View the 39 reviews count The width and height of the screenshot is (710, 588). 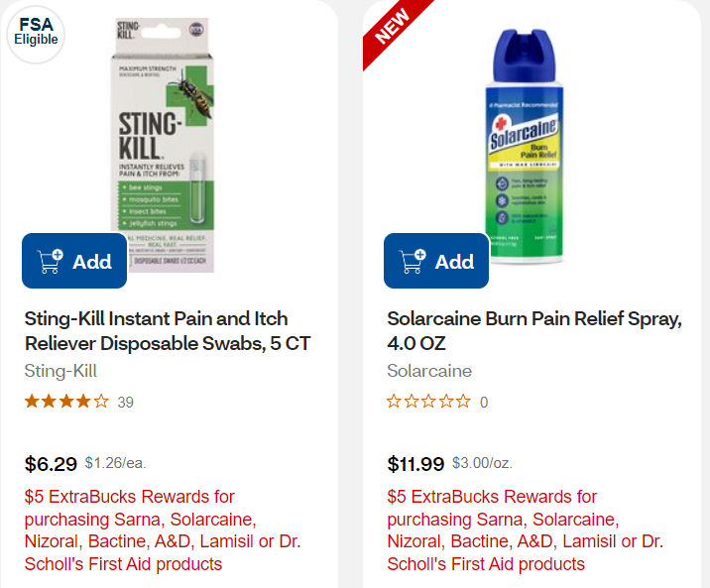126,403
